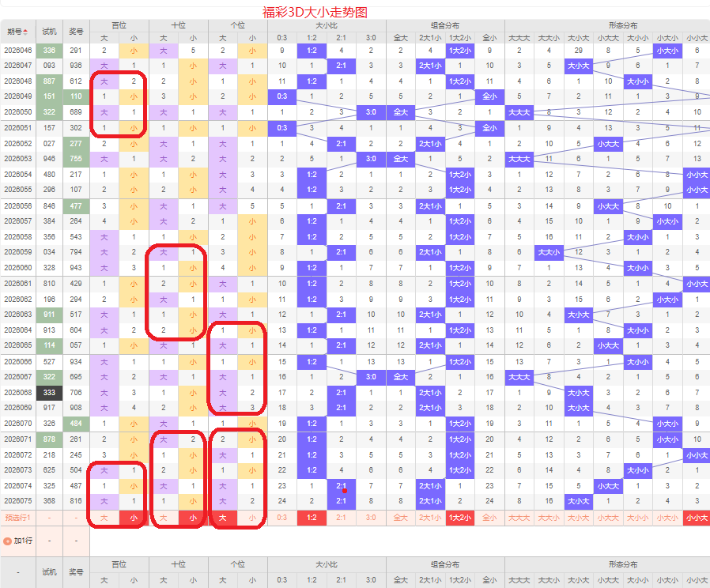Click highlighted 2大1小 cell in row 2026047
710x588 pixels.
click(x=430, y=66)
